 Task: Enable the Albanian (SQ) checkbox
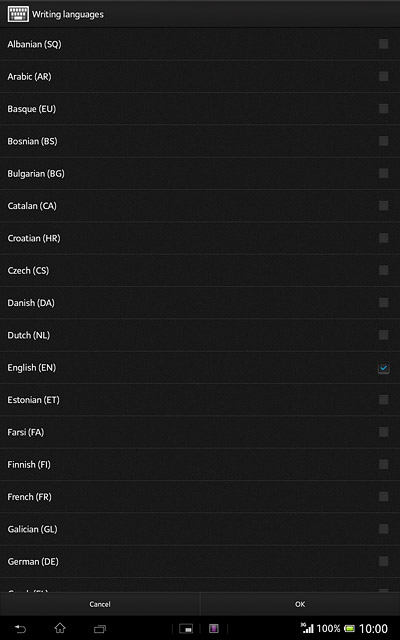click(383, 44)
